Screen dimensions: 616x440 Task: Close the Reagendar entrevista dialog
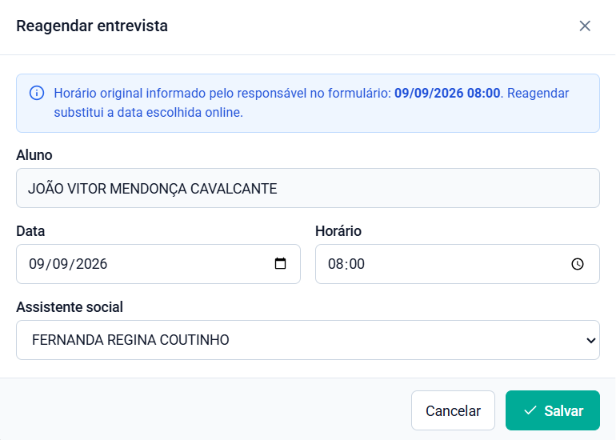(x=585, y=26)
